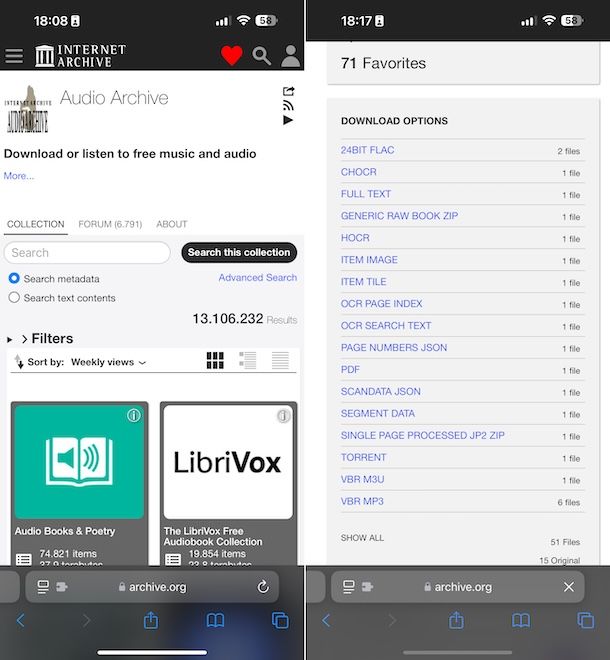Open bookmarks in right Safari toolbar
This screenshot has height=660, width=610.
pyautogui.click(x=521, y=620)
